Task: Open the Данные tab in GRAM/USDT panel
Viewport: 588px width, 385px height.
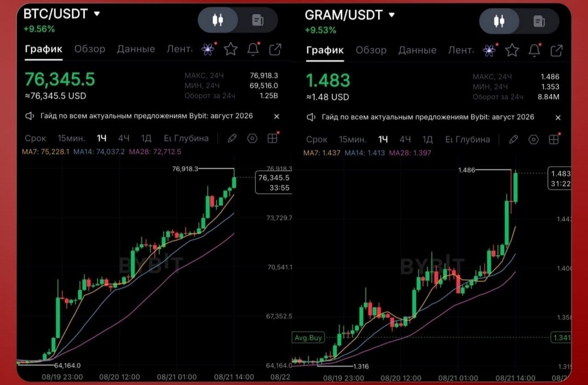Action: (417, 50)
